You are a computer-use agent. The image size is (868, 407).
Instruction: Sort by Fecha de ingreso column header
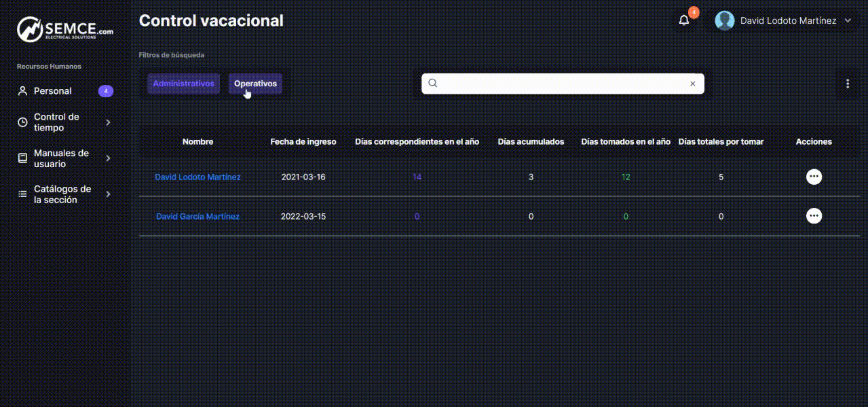[x=303, y=141]
